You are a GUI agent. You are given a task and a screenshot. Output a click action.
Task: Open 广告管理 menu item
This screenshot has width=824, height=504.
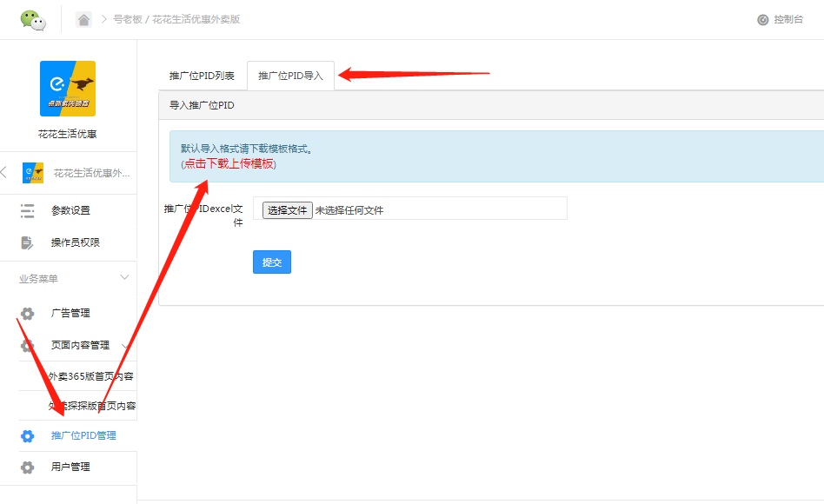point(70,313)
